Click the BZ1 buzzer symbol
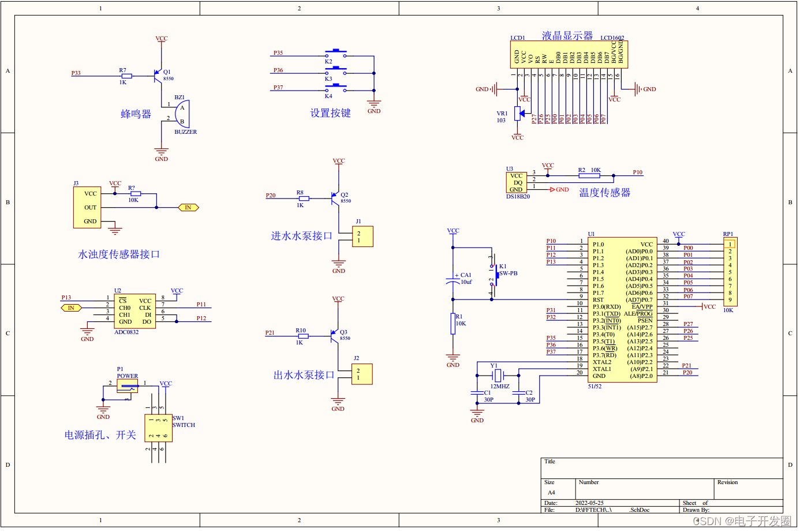Viewport: 800px width, 532px height. coord(182,114)
